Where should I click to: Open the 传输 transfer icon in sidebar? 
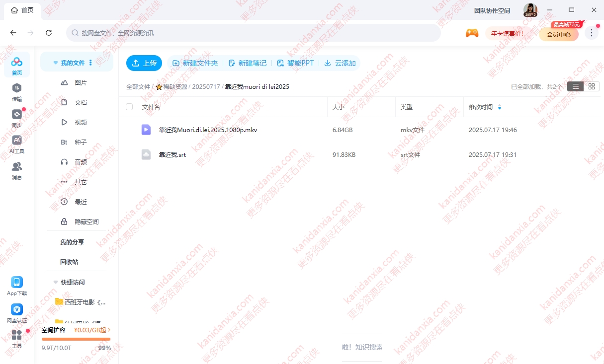point(17,88)
